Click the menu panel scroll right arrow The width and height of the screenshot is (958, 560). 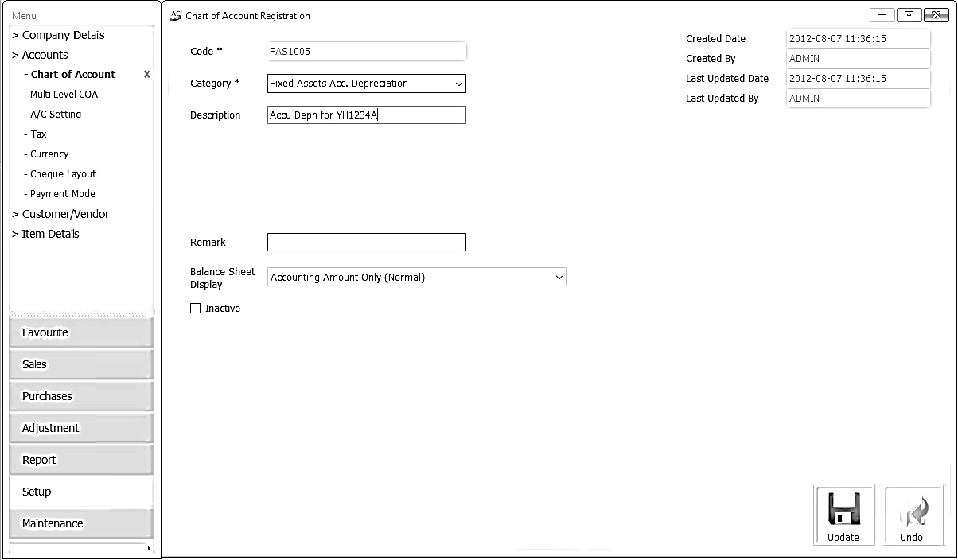pyautogui.click(x=148, y=548)
